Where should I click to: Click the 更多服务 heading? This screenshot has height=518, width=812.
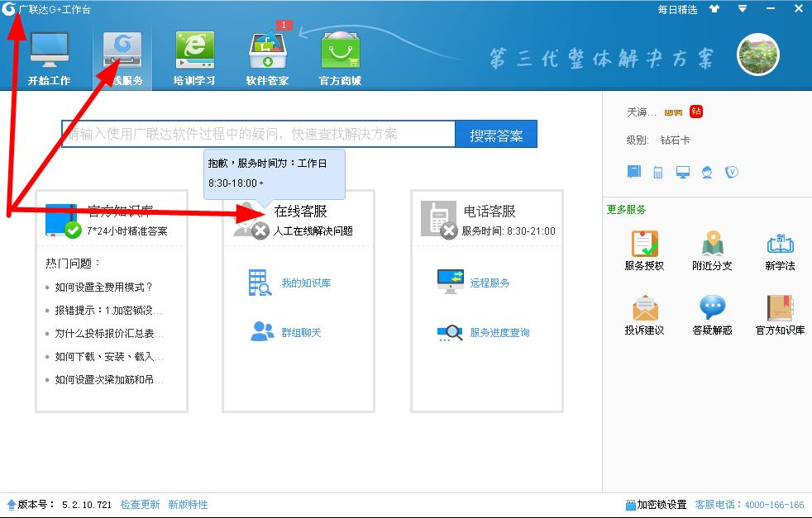click(x=626, y=210)
